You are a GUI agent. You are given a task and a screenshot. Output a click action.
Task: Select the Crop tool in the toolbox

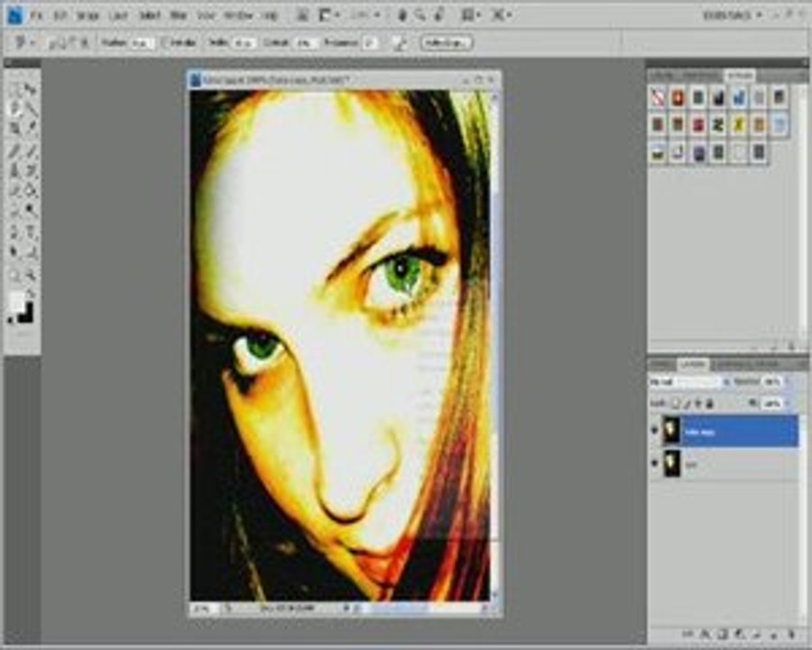point(14,127)
